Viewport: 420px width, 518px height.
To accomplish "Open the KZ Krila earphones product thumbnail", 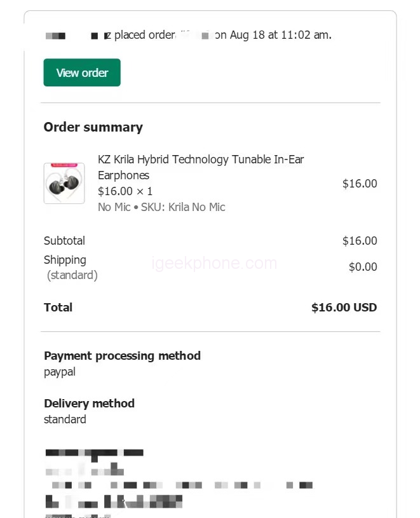I will tap(64, 183).
